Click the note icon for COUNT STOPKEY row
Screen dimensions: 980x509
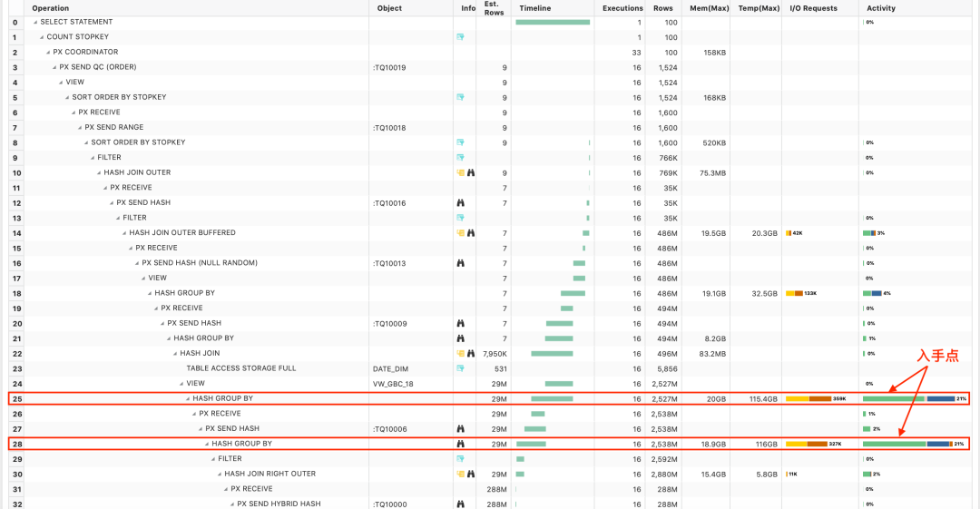coord(461,37)
